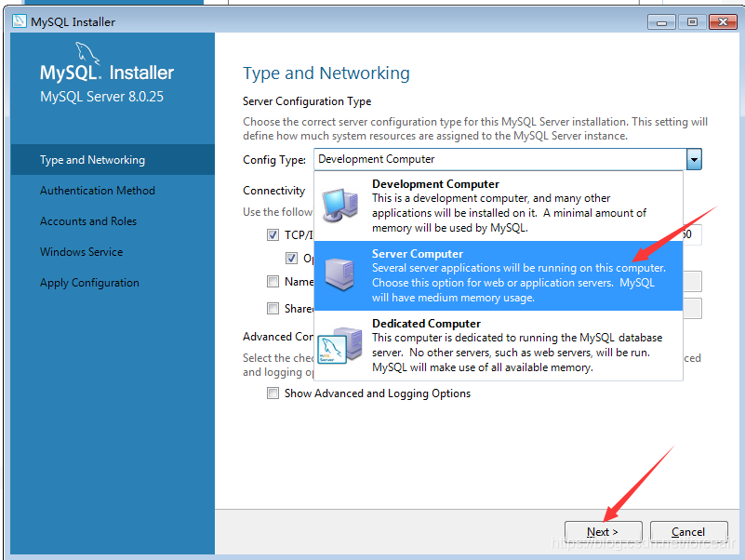Viewport: 745px width, 560px height.
Task: Enable the Named Pipe checkbox
Action: 273,282
